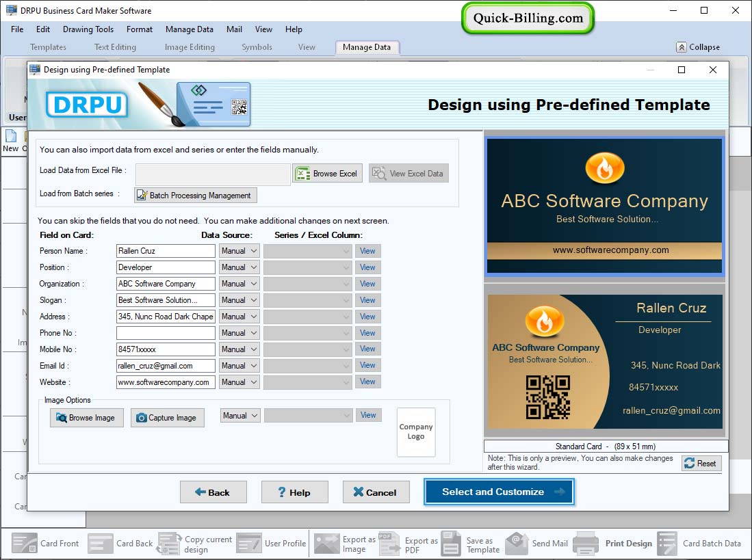Open Phone No data source dropdown

click(x=239, y=333)
